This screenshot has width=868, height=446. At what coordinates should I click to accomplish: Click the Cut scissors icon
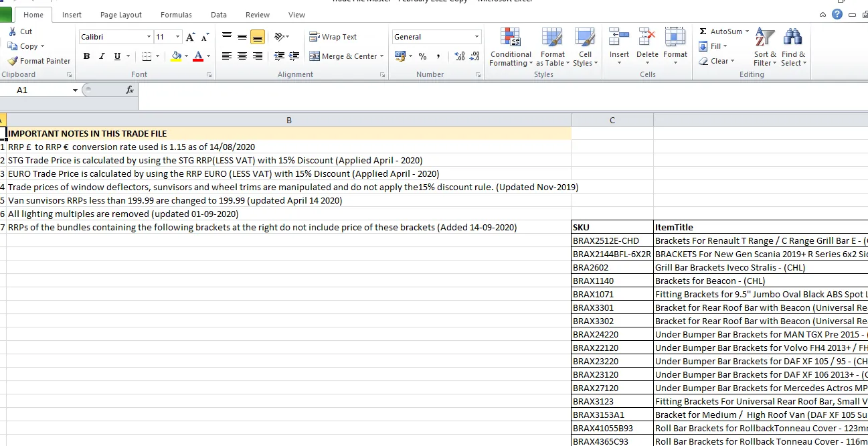pos(13,31)
